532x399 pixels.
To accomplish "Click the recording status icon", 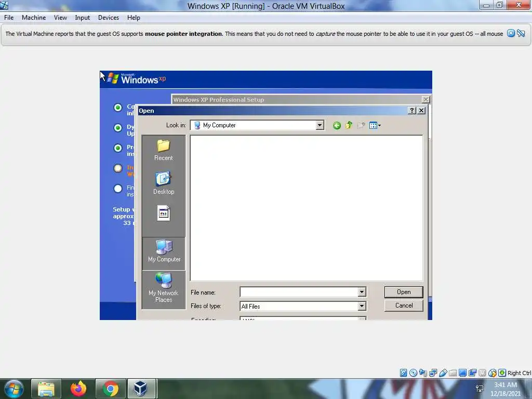I will (x=472, y=373).
